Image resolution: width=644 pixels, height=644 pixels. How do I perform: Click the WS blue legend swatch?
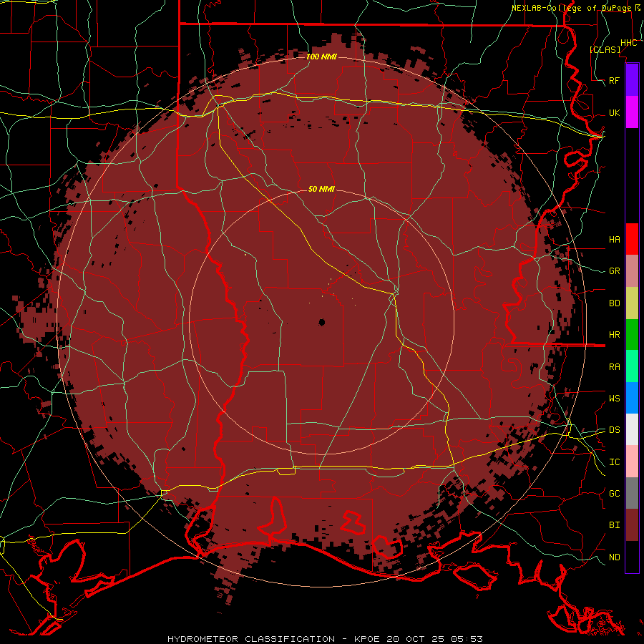pyautogui.click(x=632, y=398)
